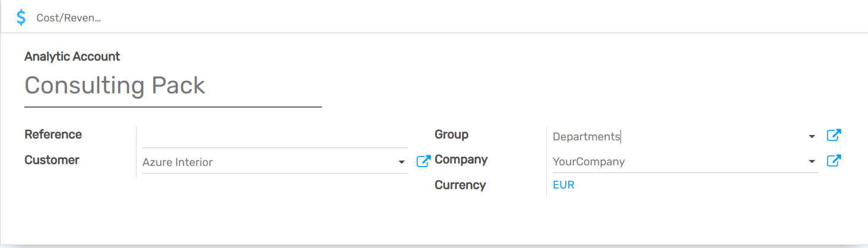Open the Customer external link icon
The height and width of the screenshot is (248, 868).
tap(423, 161)
